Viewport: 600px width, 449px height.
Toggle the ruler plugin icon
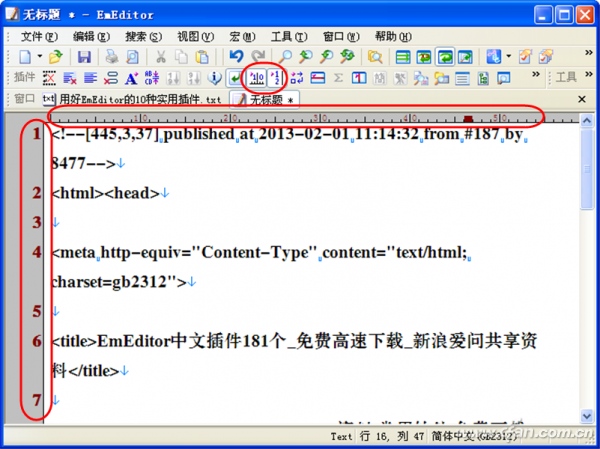pyautogui.click(x=256, y=78)
